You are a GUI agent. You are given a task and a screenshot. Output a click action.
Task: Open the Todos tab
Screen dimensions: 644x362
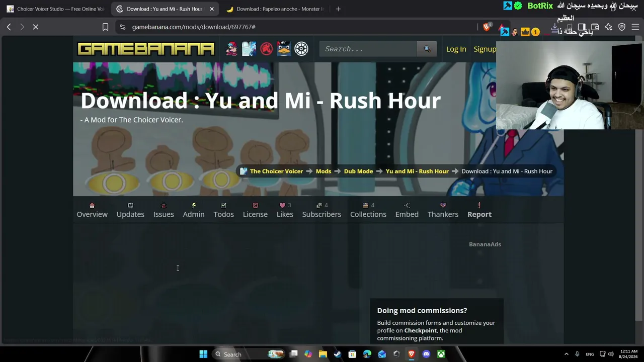(x=223, y=210)
